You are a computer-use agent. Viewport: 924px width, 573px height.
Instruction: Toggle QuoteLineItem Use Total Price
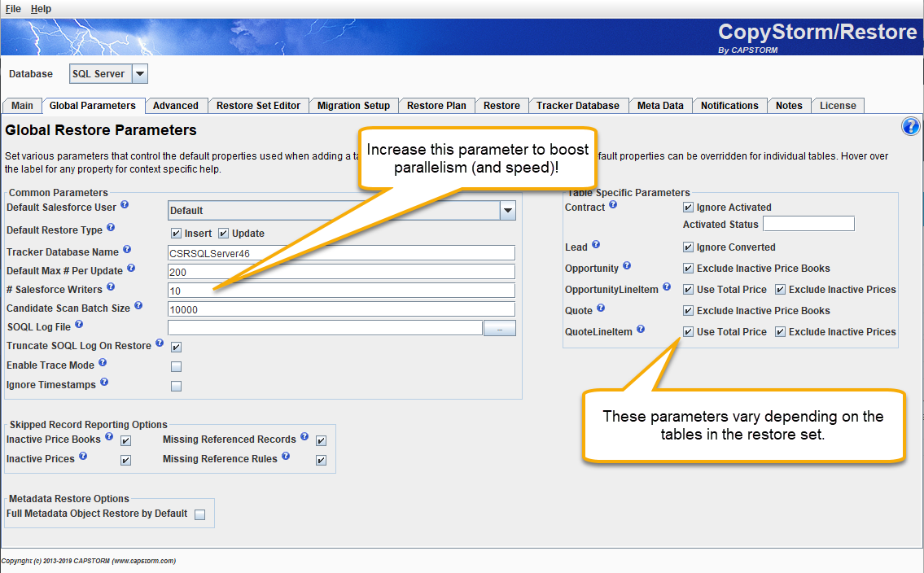coord(688,331)
